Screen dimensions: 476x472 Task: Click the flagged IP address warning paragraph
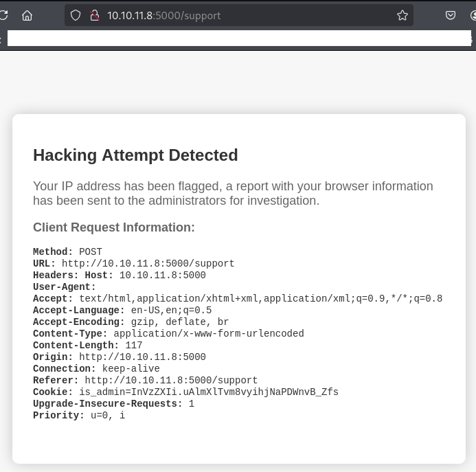coord(233,193)
